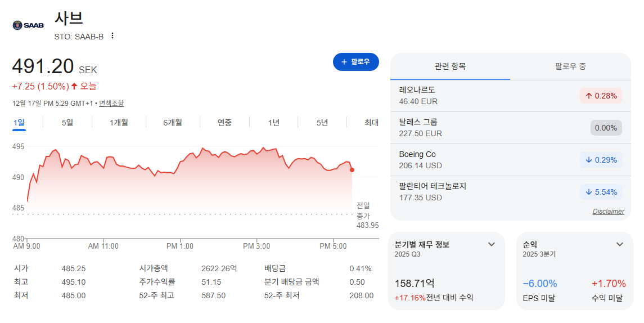Expand the 순익 earnings card chevron
The height and width of the screenshot is (323, 644).
click(620, 245)
